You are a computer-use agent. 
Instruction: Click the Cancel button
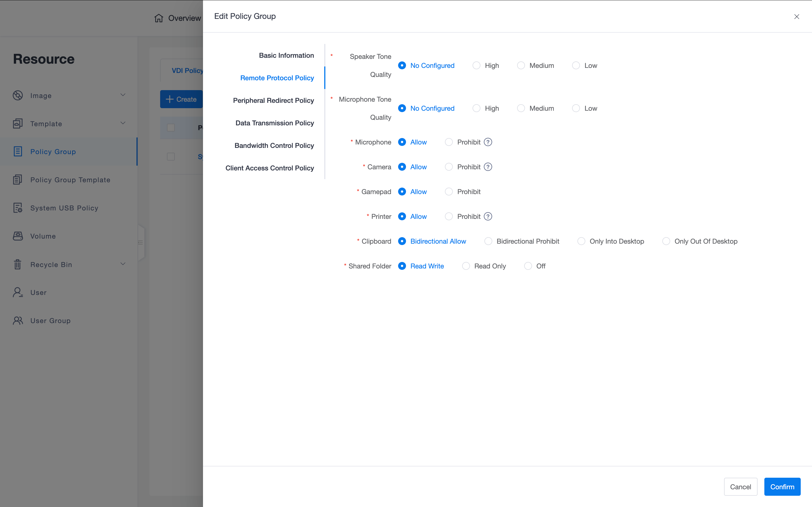click(740, 486)
